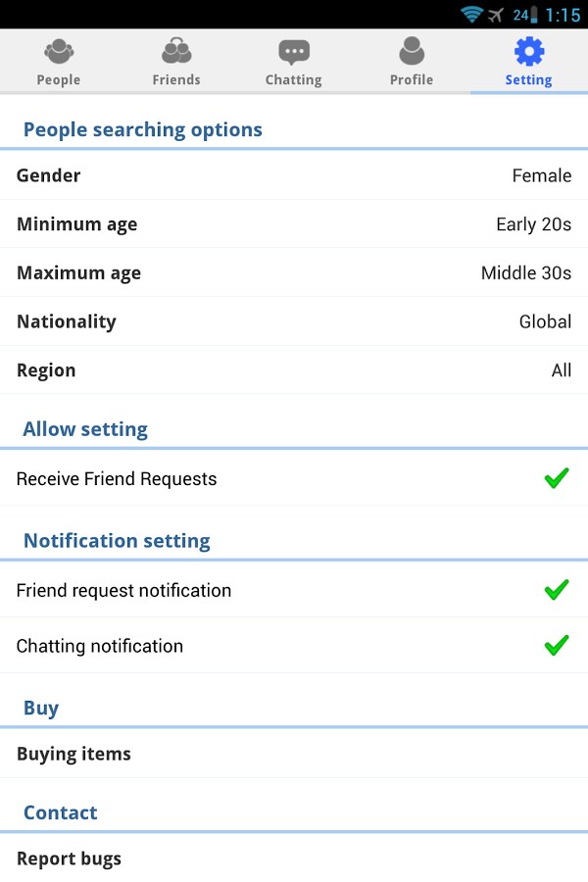Change Minimum age from Early 20s
This screenshot has height=882, width=588.
click(x=294, y=224)
